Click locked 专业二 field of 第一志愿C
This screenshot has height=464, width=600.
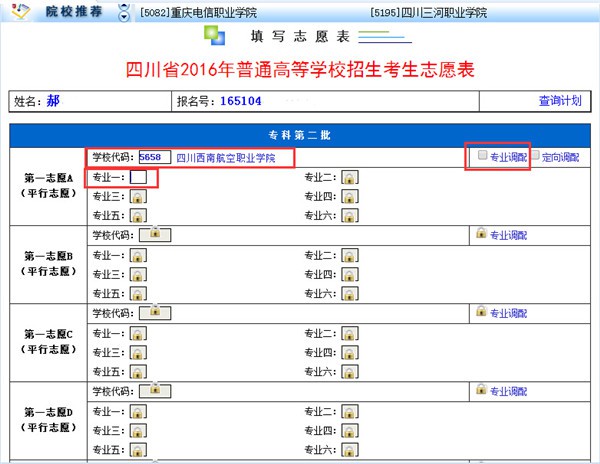click(350, 334)
